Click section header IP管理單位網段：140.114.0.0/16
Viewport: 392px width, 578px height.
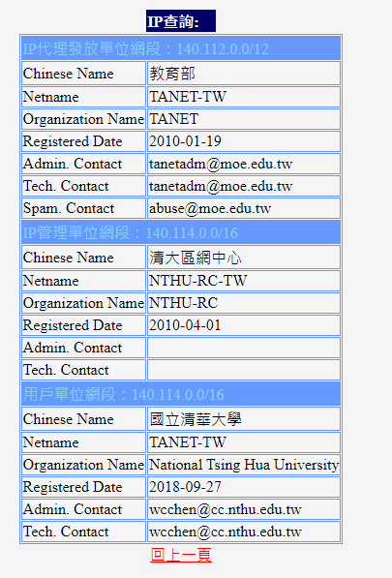point(131,232)
